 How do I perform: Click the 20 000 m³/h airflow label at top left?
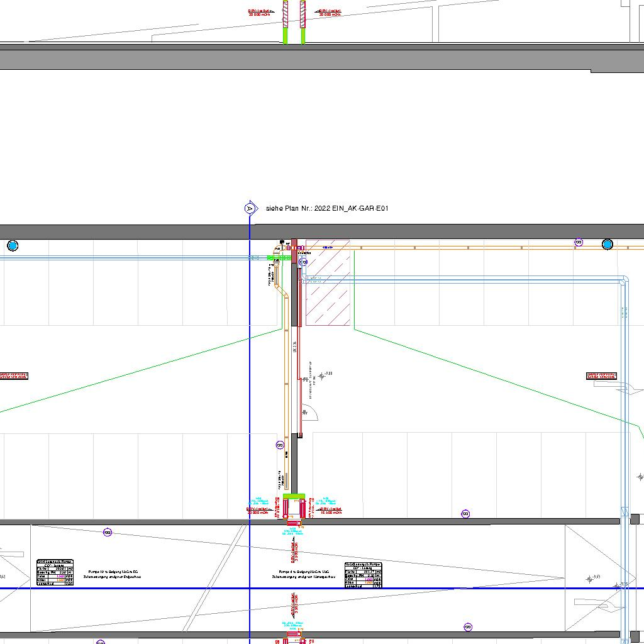[x=258, y=13]
